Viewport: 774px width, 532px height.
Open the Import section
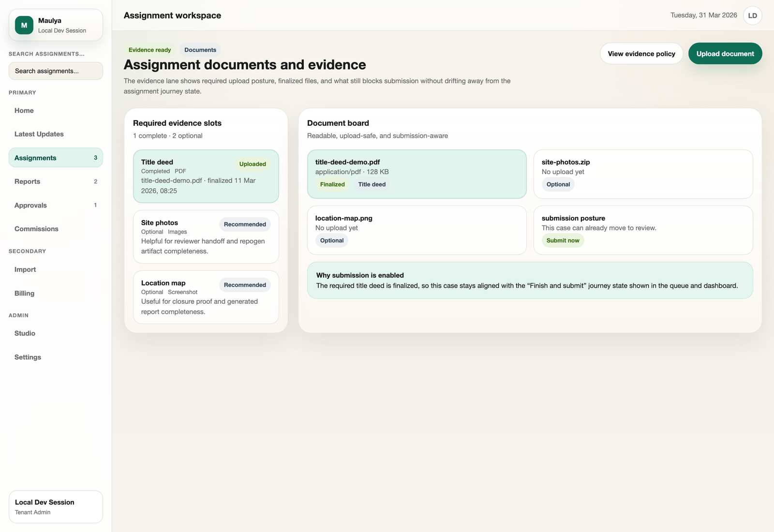tap(25, 269)
